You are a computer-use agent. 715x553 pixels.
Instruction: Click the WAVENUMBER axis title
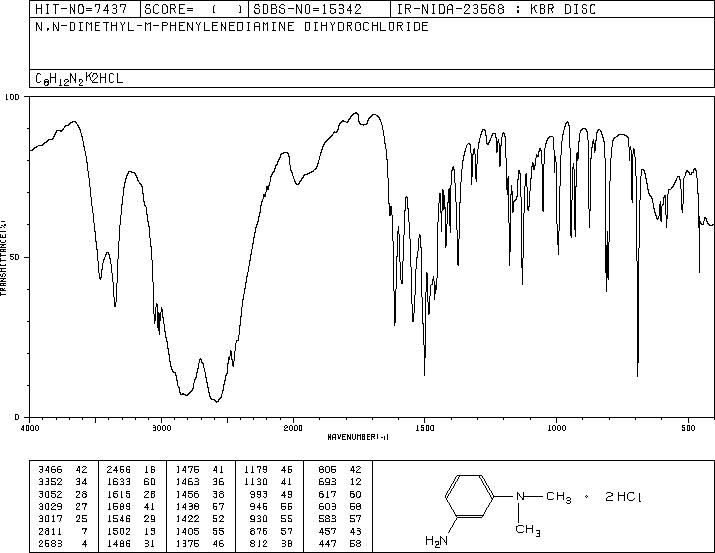click(x=358, y=437)
